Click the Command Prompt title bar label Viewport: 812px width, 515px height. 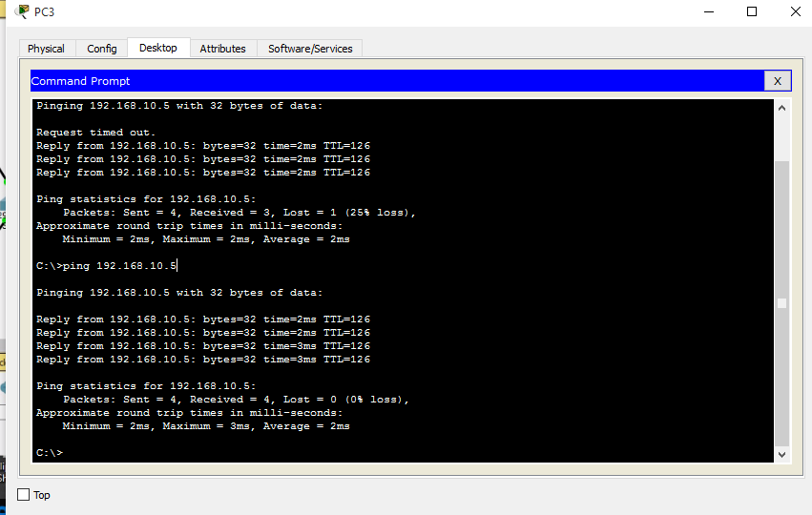tap(80, 81)
